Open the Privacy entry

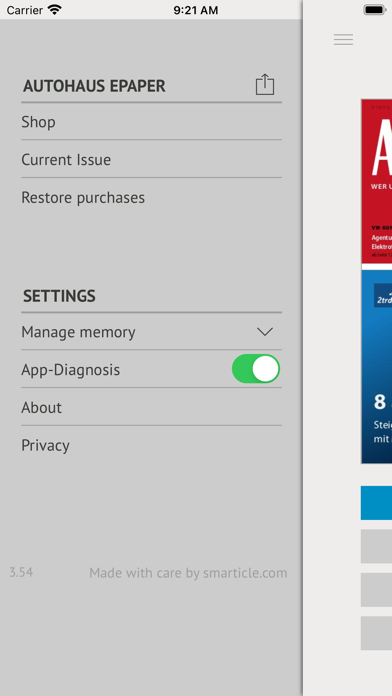click(x=151, y=445)
